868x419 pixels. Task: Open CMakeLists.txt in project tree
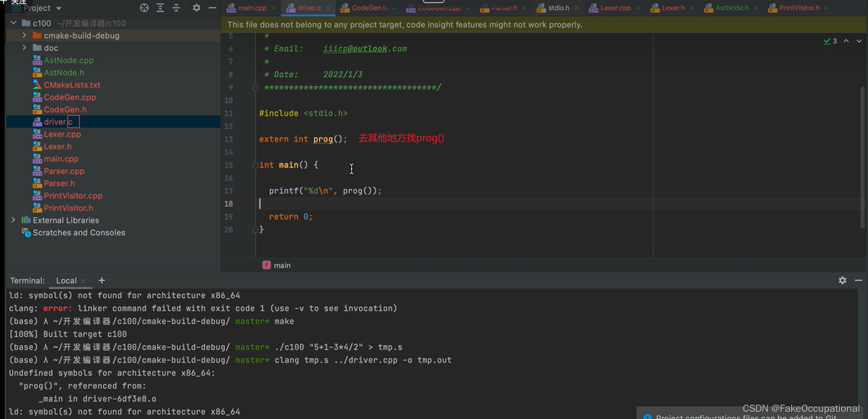tap(72, 85)
